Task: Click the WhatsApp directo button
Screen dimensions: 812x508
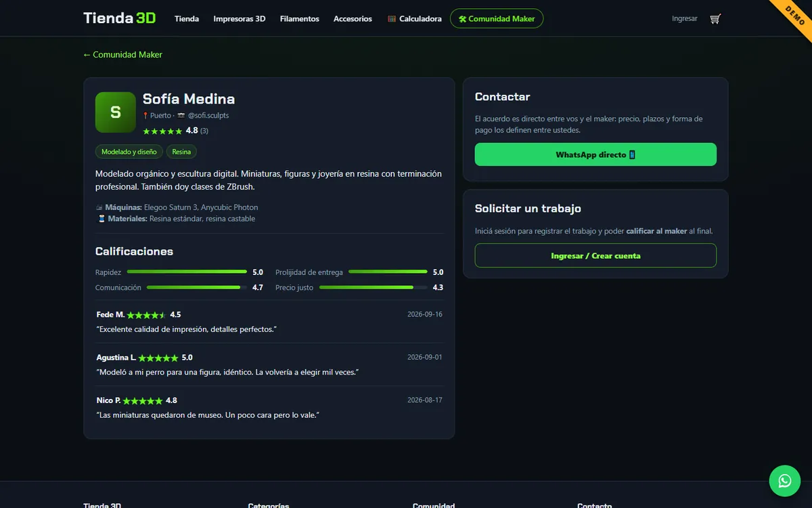Action: pos(595,154)
